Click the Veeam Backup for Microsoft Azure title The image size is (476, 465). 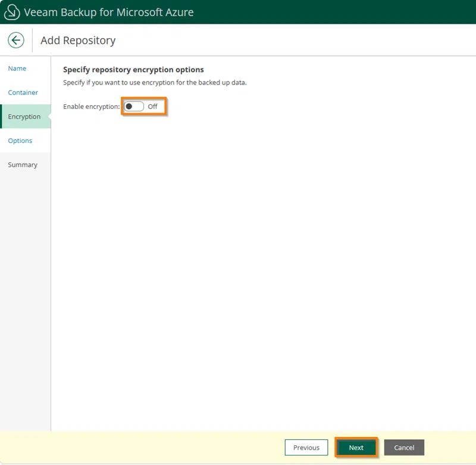tap(108, 12)
